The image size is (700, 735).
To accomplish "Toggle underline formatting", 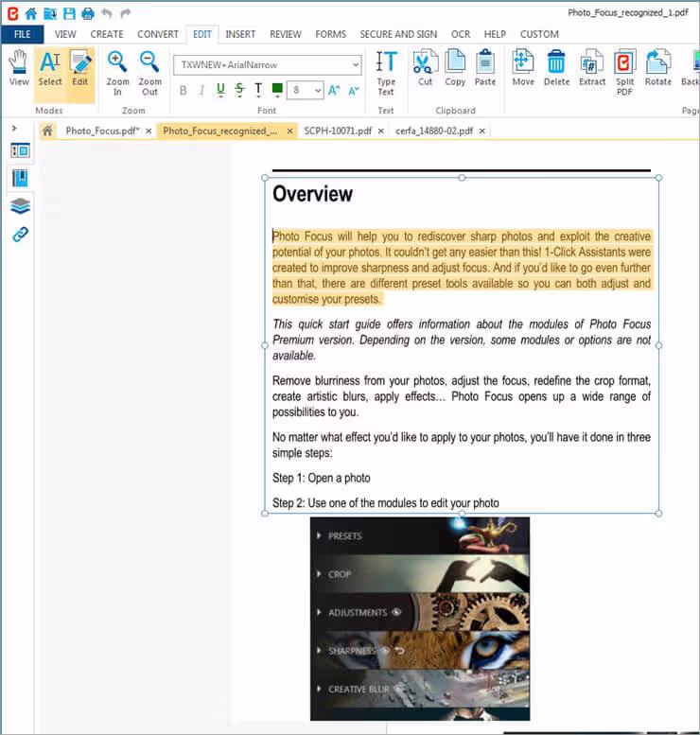I will [220, 90].
